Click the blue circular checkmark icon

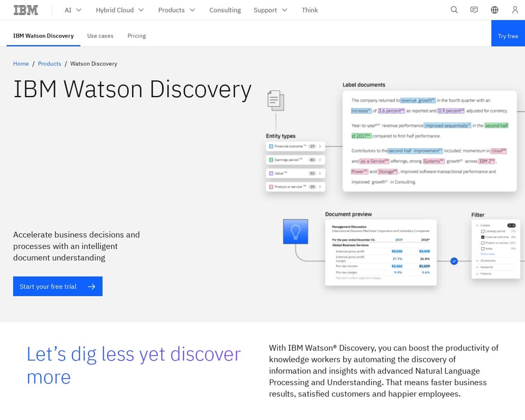pyautogui.click(x=454, y=261)
